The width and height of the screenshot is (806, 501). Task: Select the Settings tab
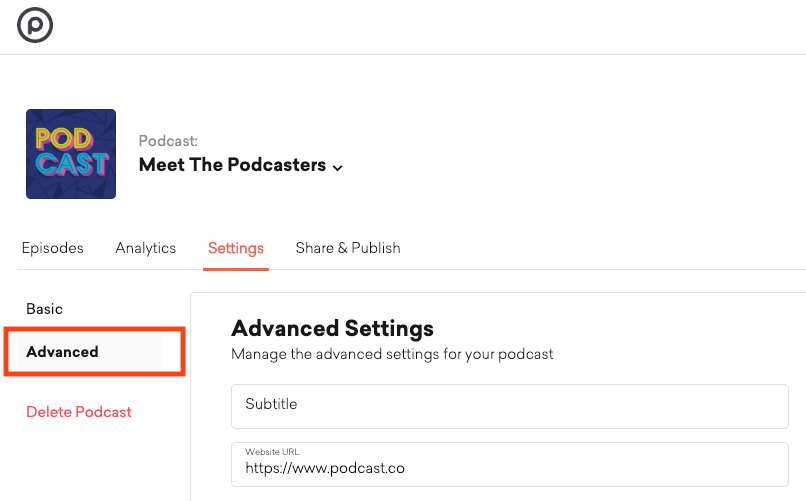point(236,248)
